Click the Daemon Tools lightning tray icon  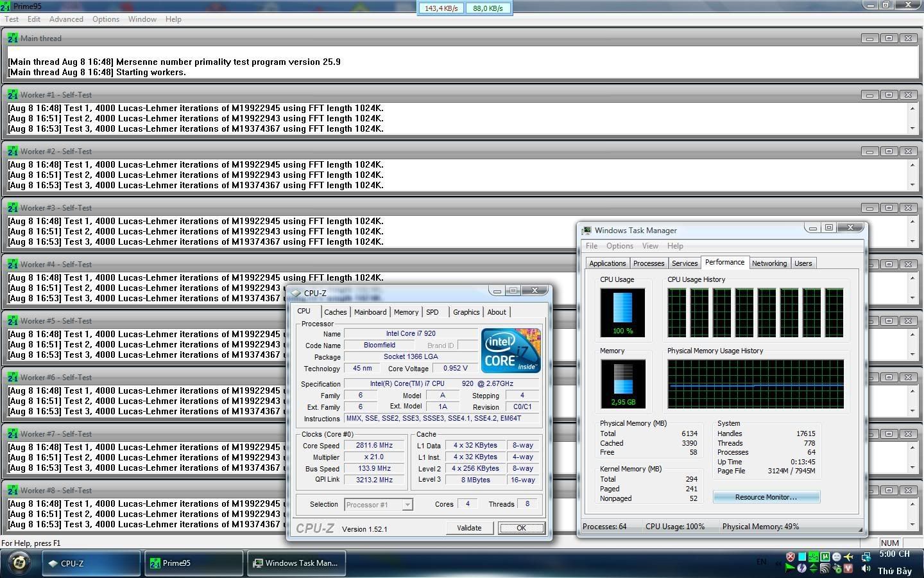(802, 568)
